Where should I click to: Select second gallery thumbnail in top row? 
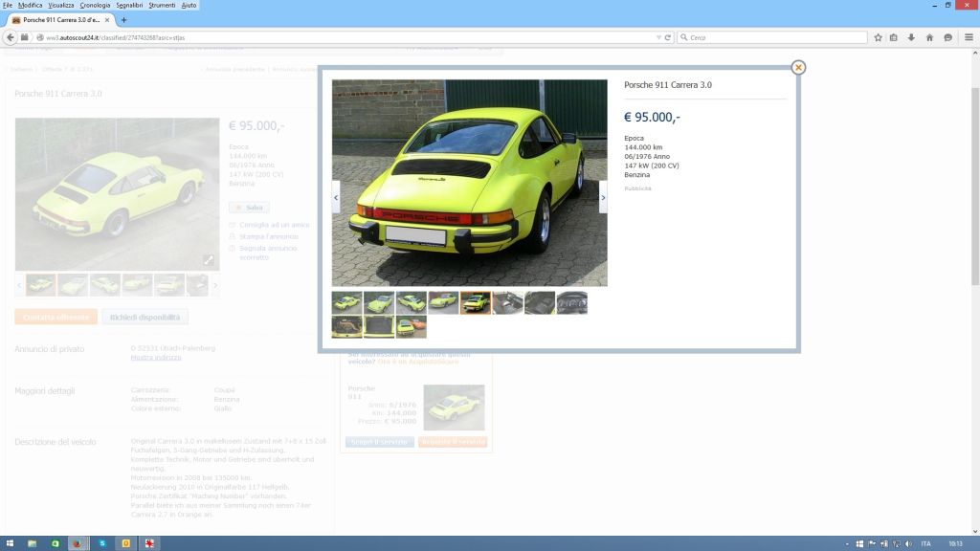[379, 302]
